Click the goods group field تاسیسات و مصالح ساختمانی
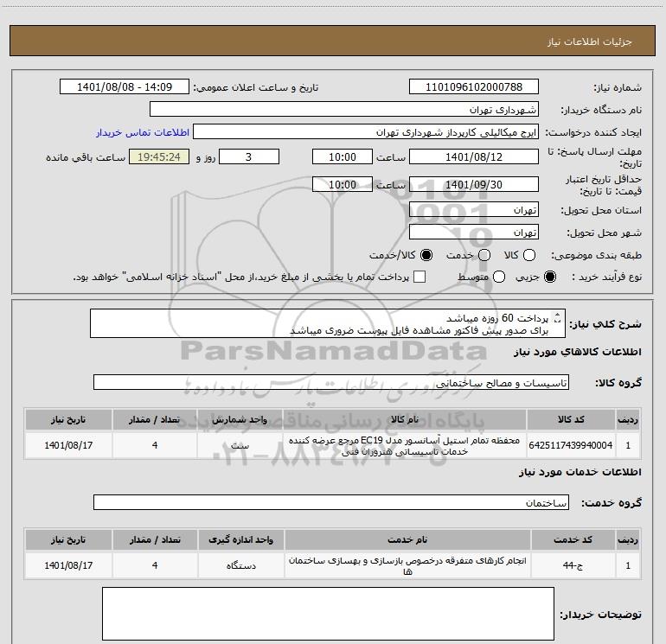This screenshot has height=644, width=666. [x=331, y=382]
